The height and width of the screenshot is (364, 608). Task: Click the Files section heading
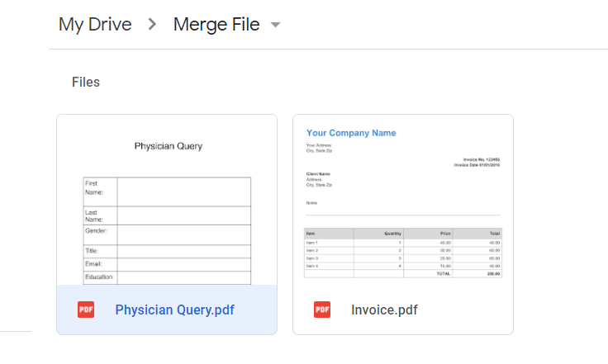pyautogui.click(x=86, y=82)
